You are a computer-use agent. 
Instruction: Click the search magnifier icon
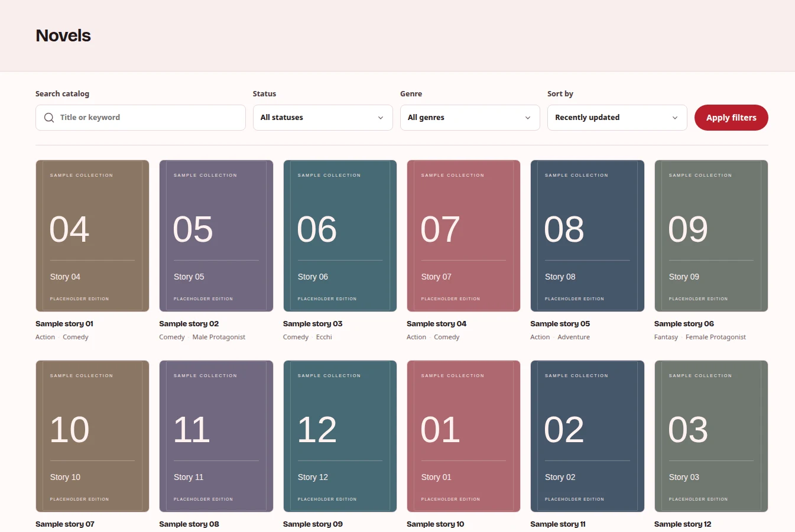pos(49,118)
